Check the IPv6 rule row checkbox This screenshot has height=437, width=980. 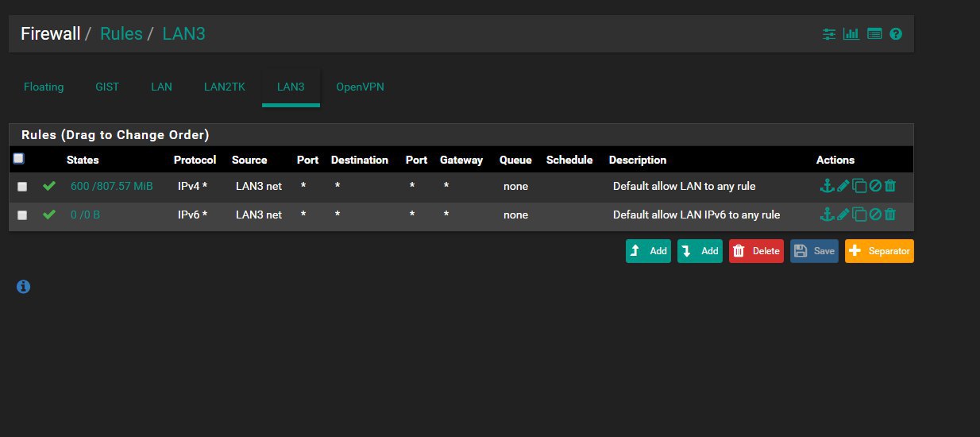(22, 215)
